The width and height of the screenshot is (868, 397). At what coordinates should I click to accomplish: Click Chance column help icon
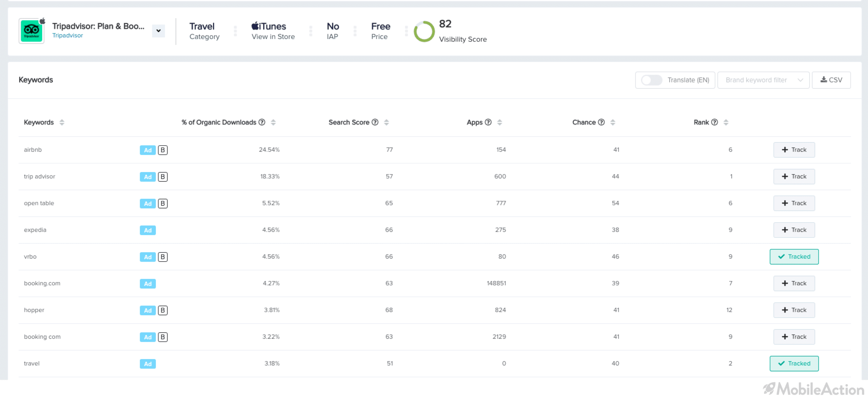point(601,122)
